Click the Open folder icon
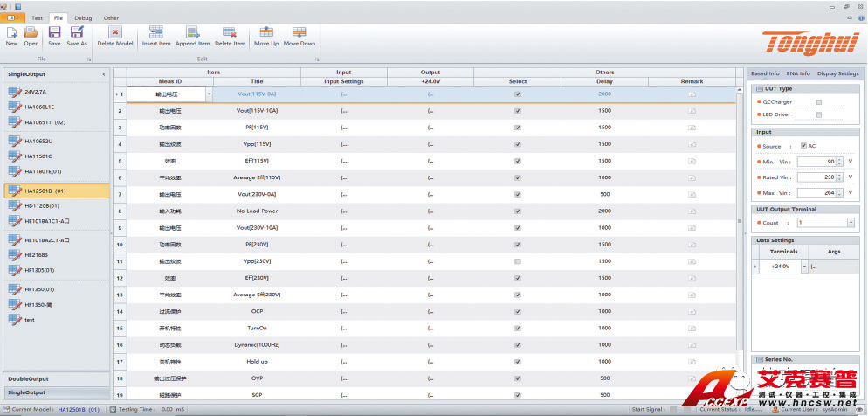Image resolution: width=868 pixels, height=416 pixels. (x=31, y=31)
